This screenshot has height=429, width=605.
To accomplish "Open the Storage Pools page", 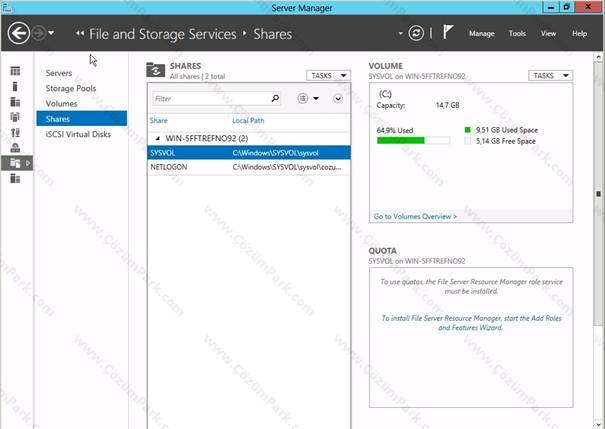I will [x=71, y=88].
